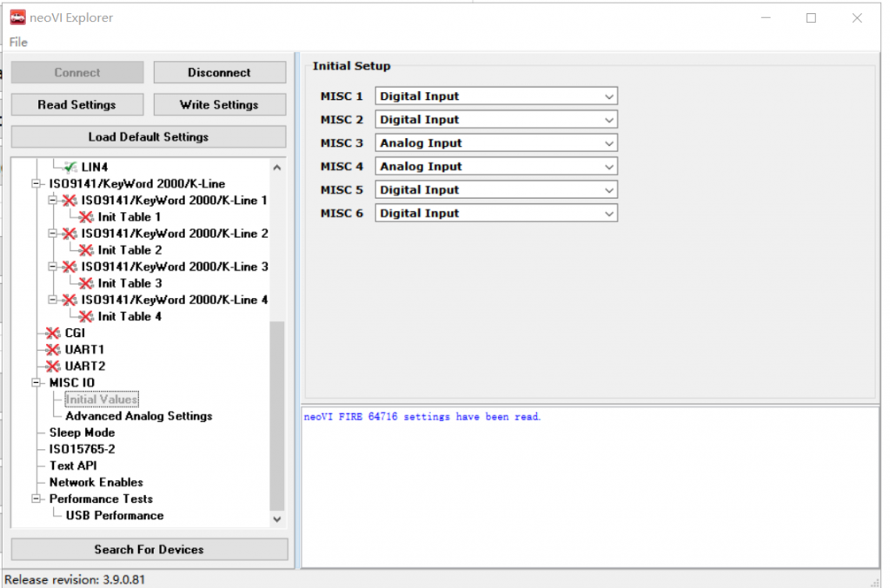
Task: Click Load Default Settings
Action: pyautogui.click(x=149, y=137)
